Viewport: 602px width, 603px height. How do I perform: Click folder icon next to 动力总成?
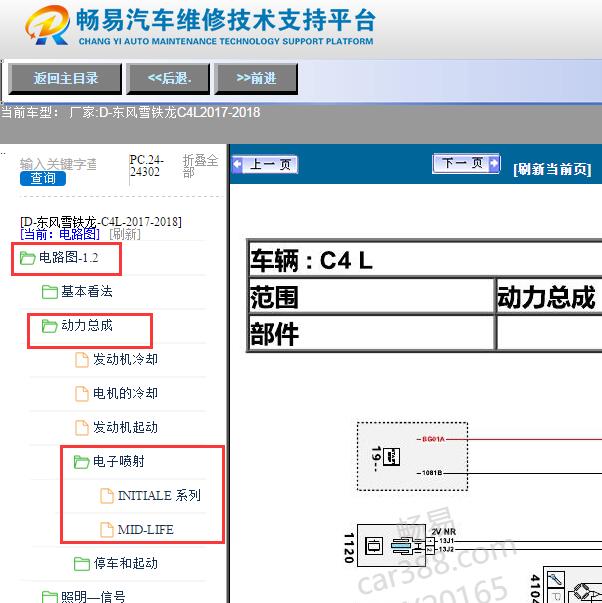tap(50, 326)
